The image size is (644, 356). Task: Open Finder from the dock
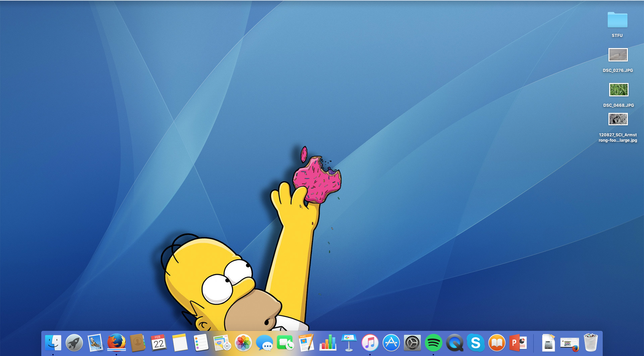[x=53, y=343]
